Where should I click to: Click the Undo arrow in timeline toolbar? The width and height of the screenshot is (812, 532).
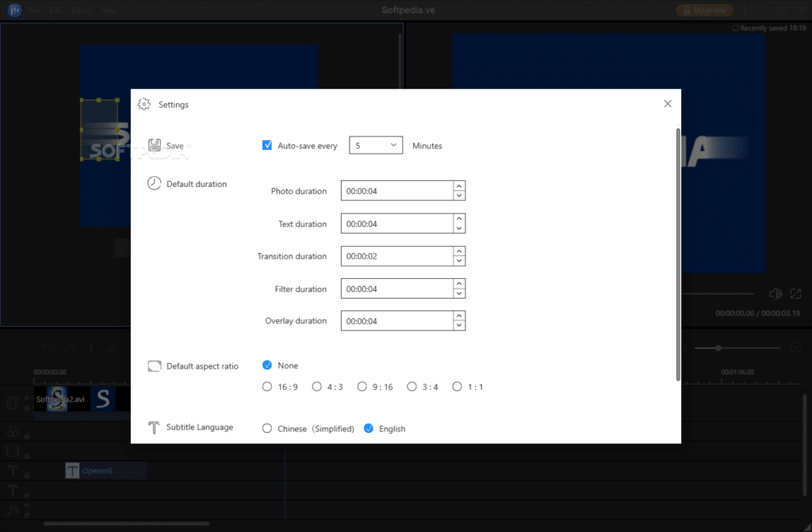point(47,348)
